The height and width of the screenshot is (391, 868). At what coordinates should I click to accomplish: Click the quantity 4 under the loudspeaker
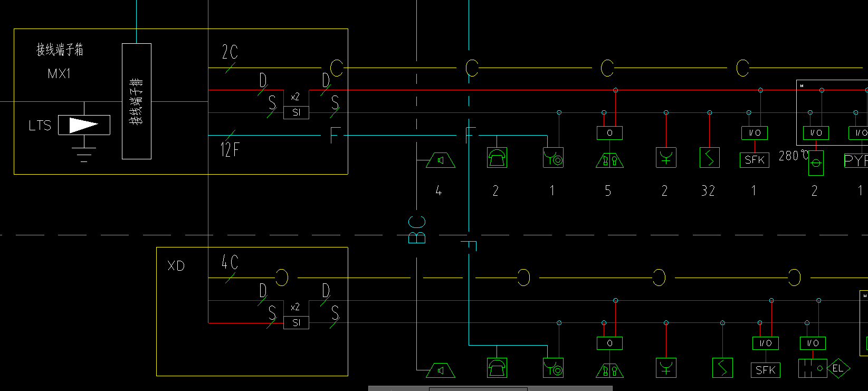click(x=438, y=190)
